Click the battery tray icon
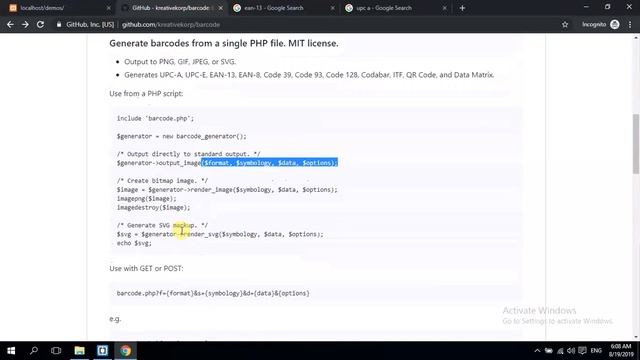 [x=549, y=351]
